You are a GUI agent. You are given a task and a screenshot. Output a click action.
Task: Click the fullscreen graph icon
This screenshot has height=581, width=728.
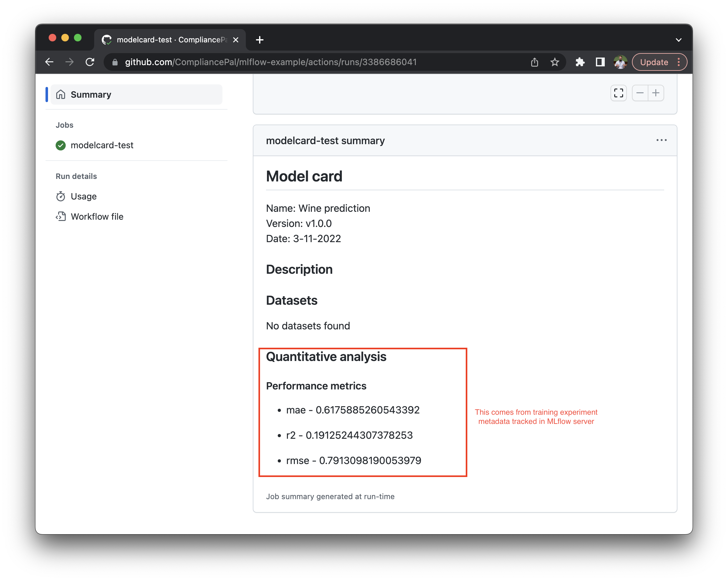618,93
